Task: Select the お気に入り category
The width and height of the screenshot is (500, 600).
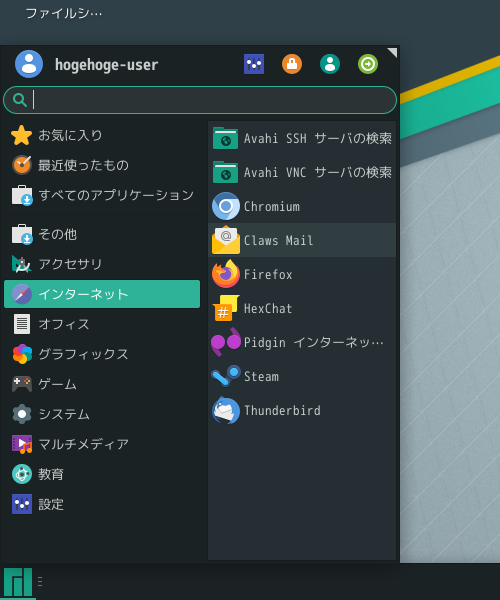Action: [x=102, y=135]
